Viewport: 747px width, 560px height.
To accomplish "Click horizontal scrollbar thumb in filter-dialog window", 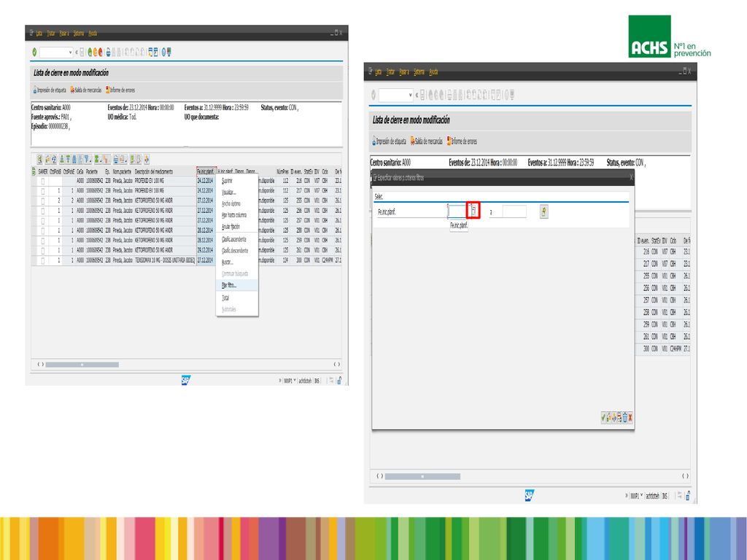I will [x=422, y=476].
